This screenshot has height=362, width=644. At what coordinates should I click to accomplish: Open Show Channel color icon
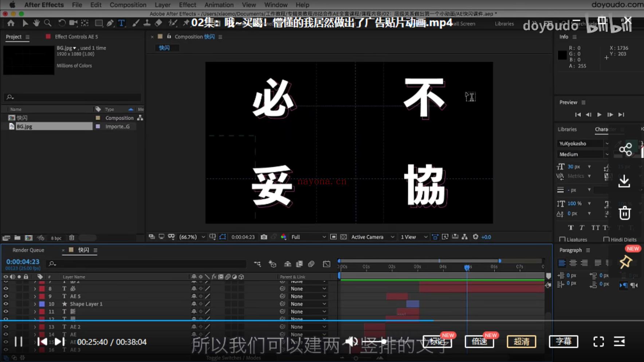284,237
